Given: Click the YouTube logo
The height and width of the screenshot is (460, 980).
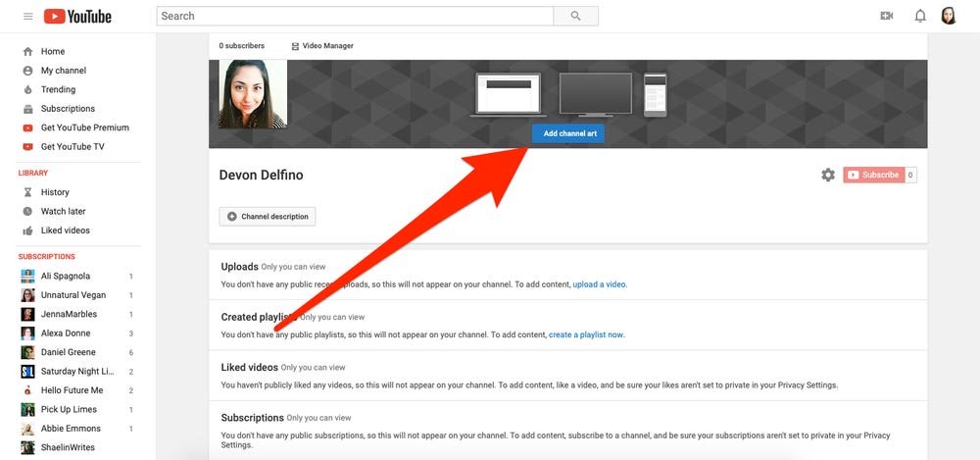Looking at the screenshot, I should pyautogui.click(x=78, y=17).
